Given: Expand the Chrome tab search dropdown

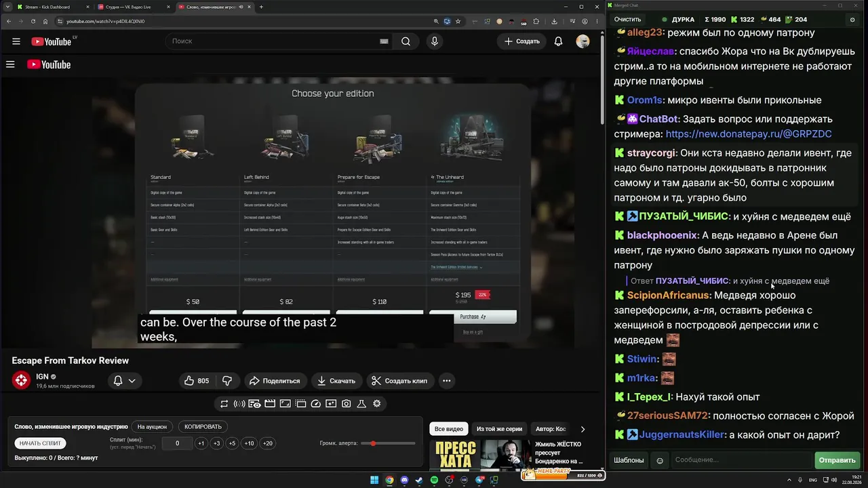Looking at the screenshot, I should click(x=7, y=7).
